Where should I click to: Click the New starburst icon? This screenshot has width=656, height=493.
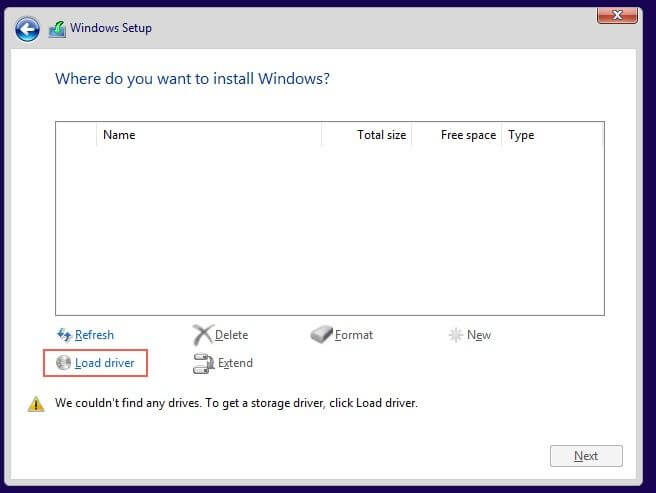pos(456,335)
